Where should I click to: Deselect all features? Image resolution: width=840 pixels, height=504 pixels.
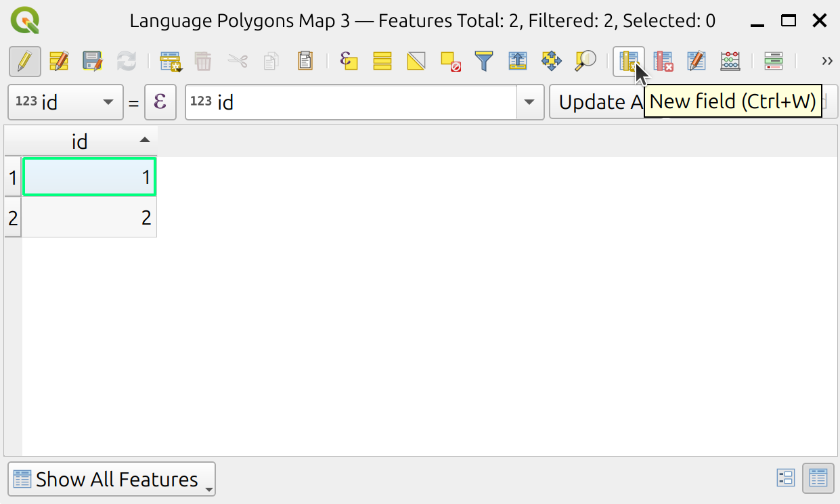coord(450,62)
